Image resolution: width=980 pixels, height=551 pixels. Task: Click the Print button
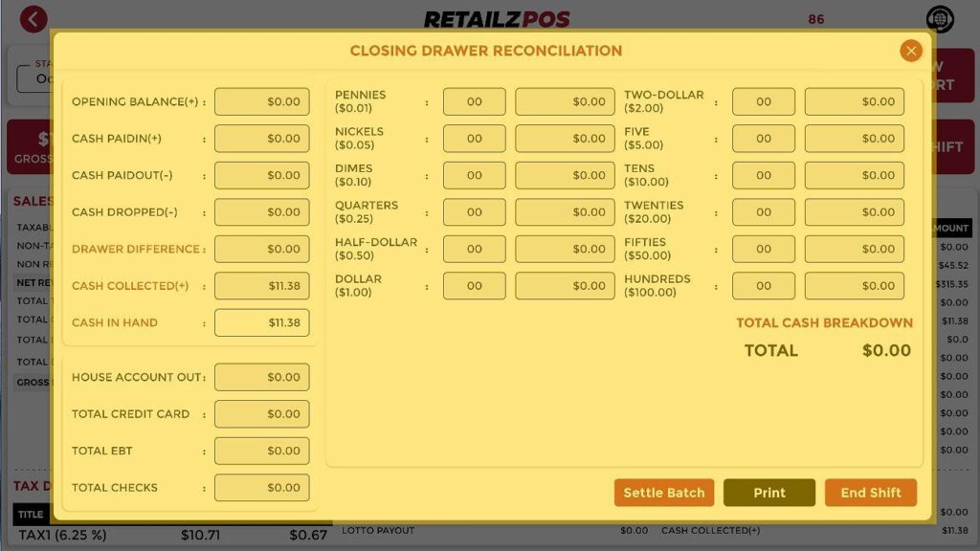(768, 493)
